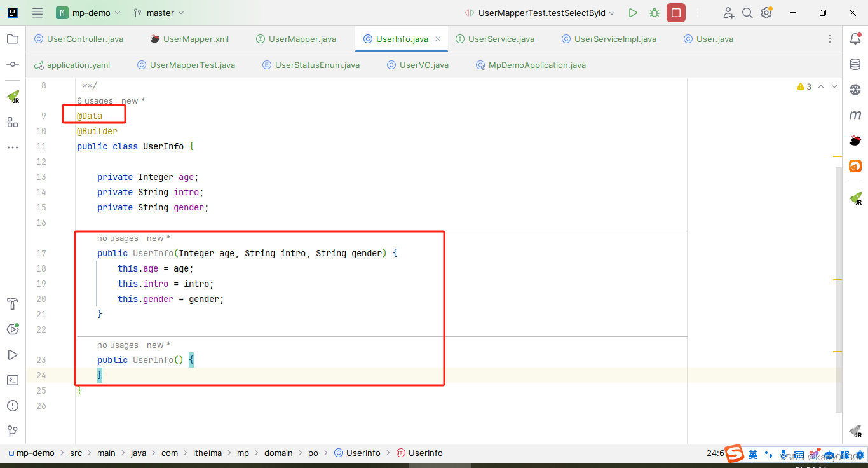Stop the running process
The height and width of the screenshot is (468, 868).
tap(676, 13)
